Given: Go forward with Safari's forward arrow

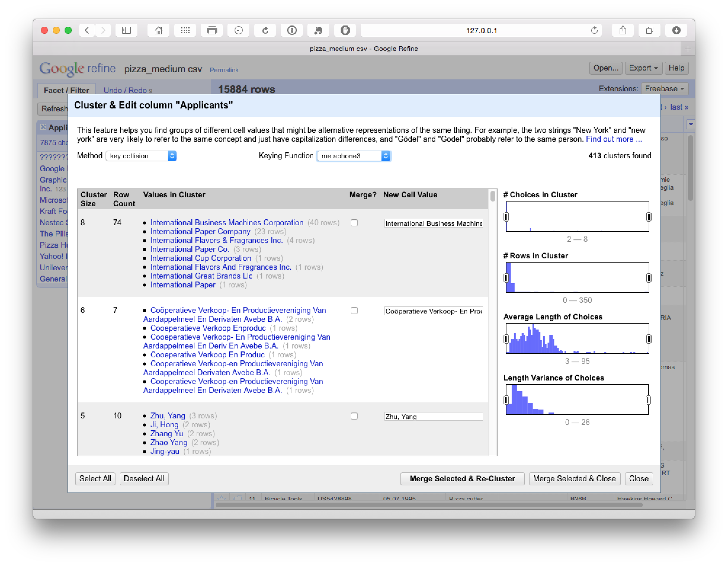Looking at the screenshot, I should 103,30.
